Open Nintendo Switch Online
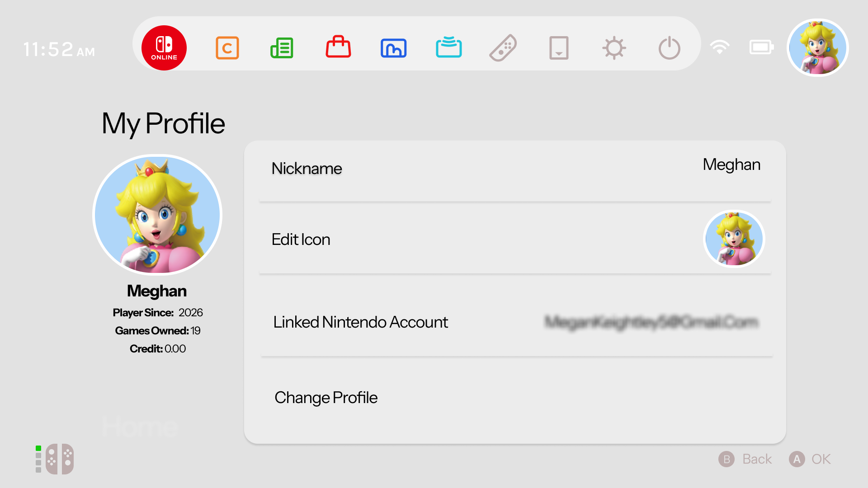868x488 pixels. (164, 48)
